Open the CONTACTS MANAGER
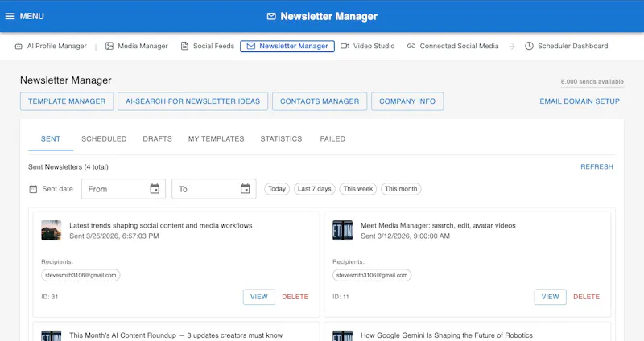This screenshot has width=644, height=341. (320, 101)
